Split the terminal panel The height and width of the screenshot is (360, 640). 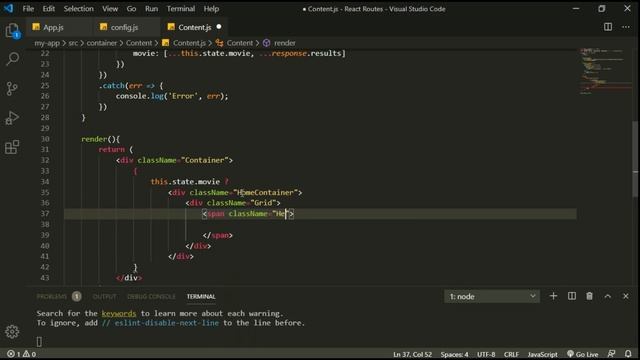point(571,296)
